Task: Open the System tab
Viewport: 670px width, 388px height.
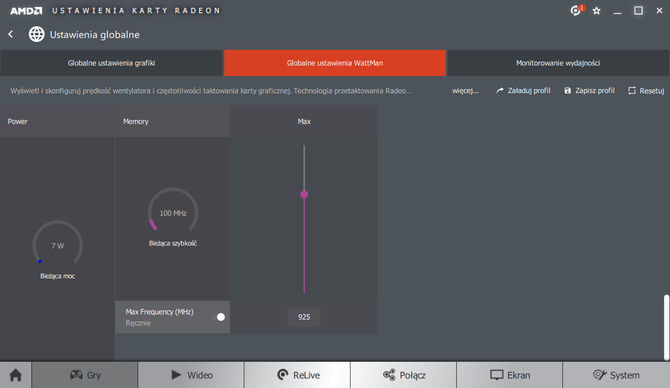Action: (616, 375)
